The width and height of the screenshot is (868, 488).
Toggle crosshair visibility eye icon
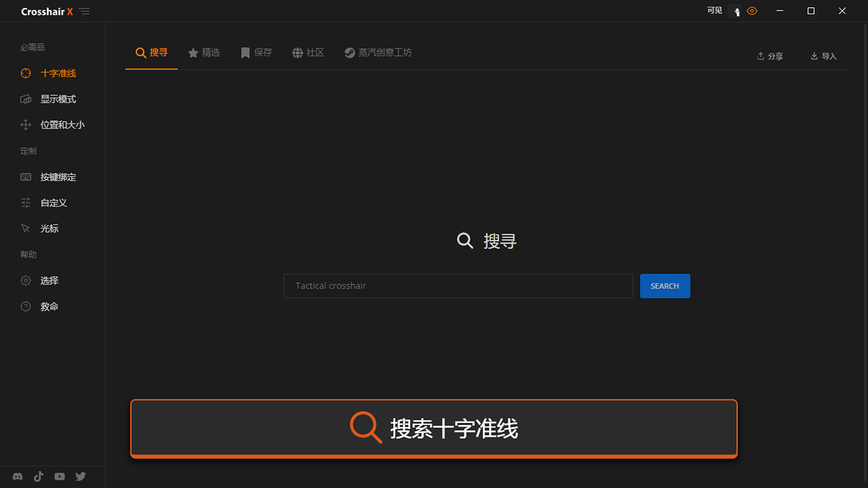click(x=752, y=11)
